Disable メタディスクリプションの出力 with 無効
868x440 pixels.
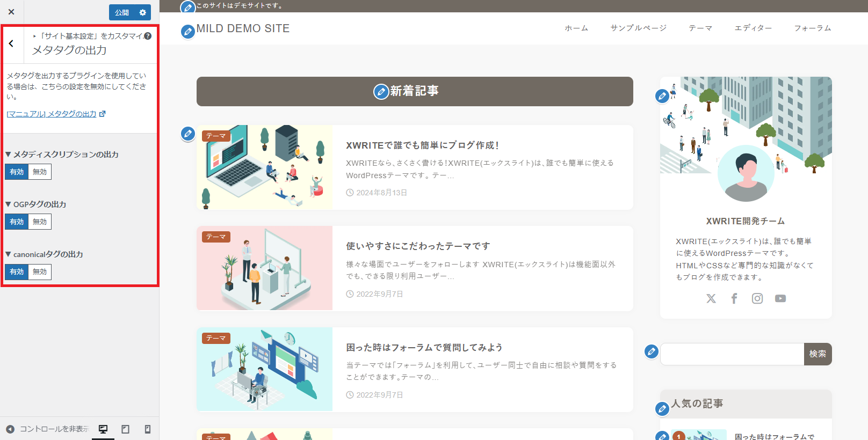pyautogui.click(x=40, y=172)
